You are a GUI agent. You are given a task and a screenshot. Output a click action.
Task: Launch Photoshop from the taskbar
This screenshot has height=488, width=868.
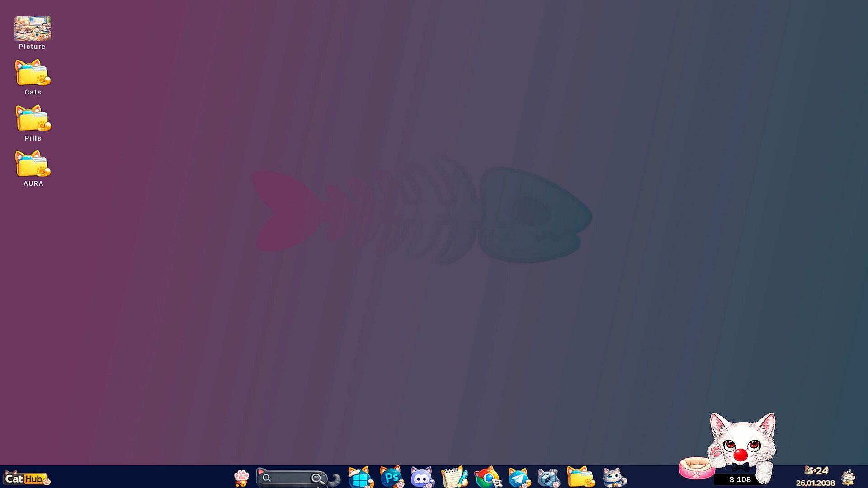pos(392,477)
